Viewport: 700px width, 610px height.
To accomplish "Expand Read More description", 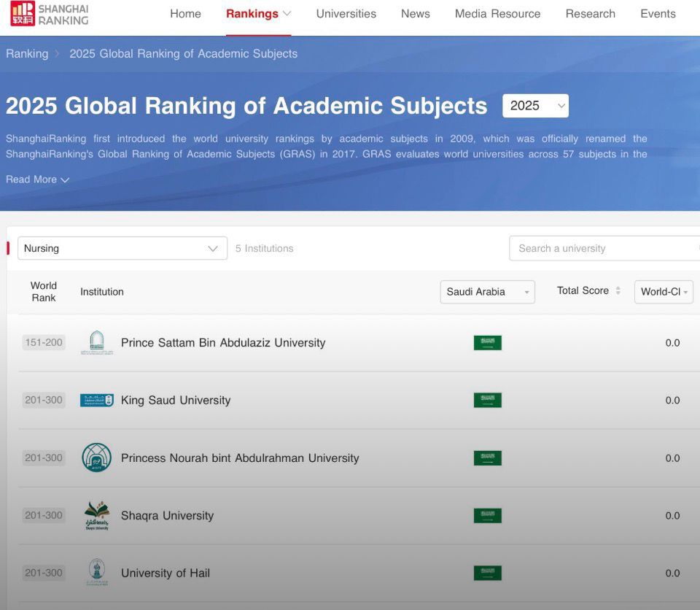I will tap(37, 179).
